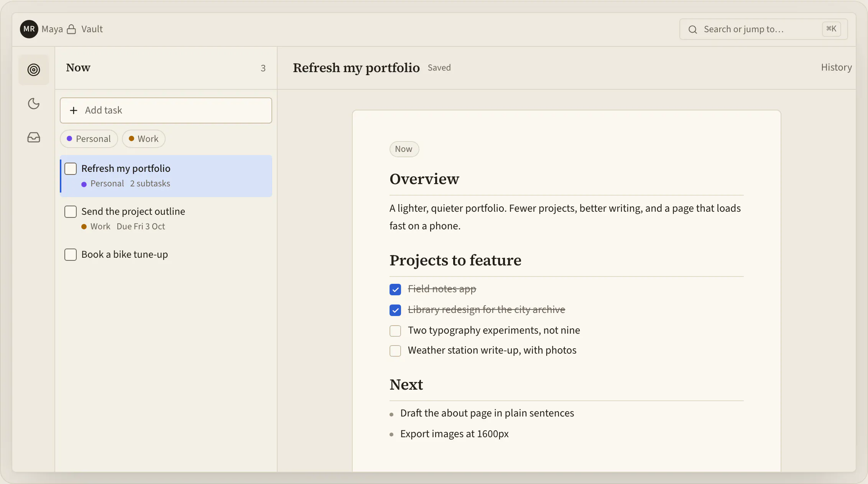
Task: Uncheck Field notes app subtask
Action: click(395, 290)
